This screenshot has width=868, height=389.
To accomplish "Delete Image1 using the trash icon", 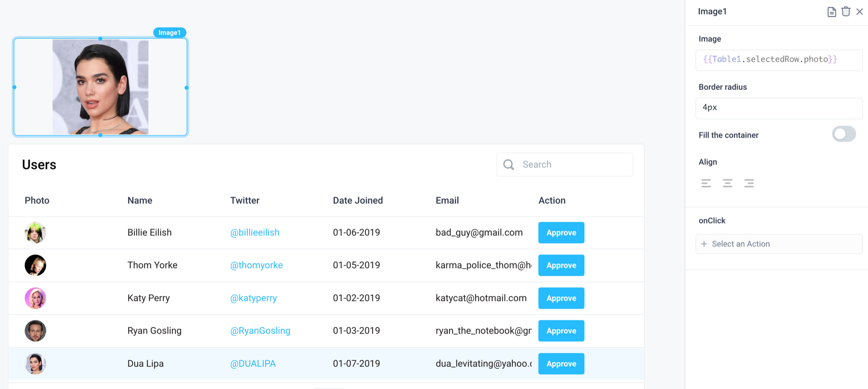I will (x=846, y=12).
